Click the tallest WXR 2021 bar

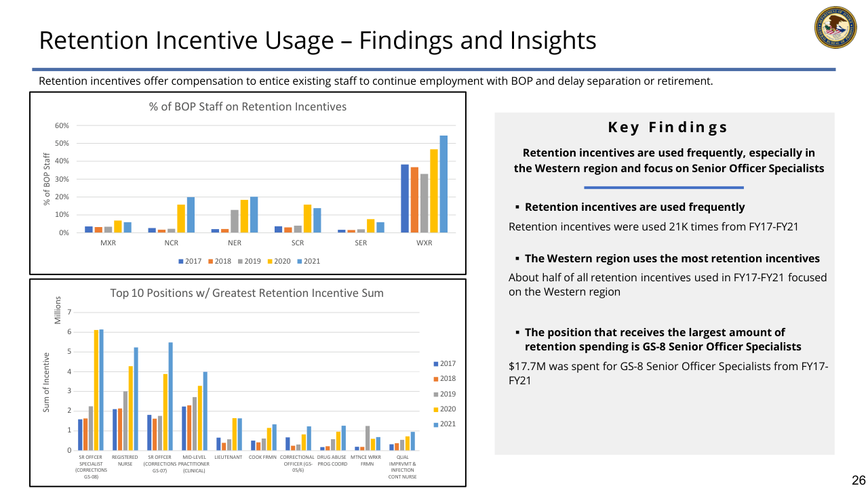point(443,184)
